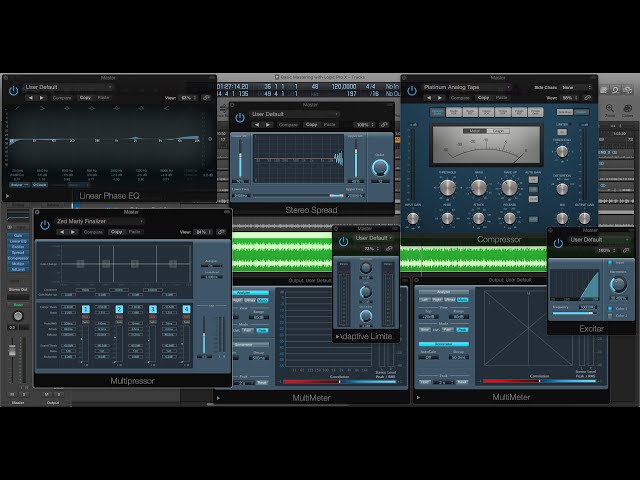Go to next preset in Linear Phase EQ
The height and width of the screenshot is (480, 640).
coord(41,98)
